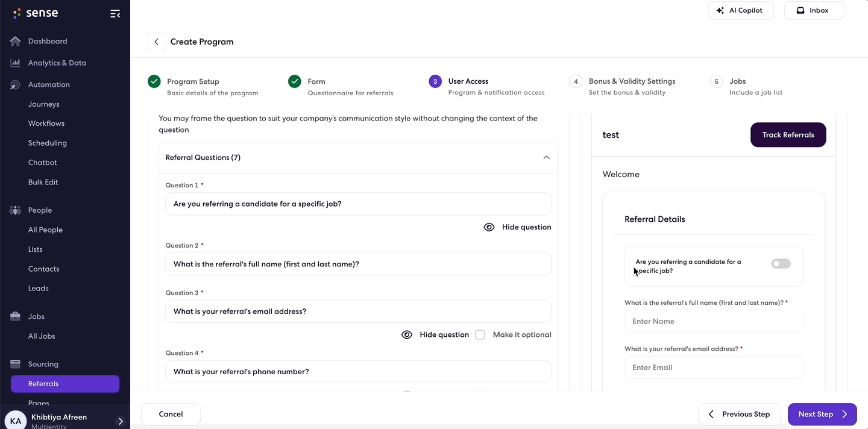Click the Track Referrals button
The image size is (868, 429).
pyautogui.click(x=788, y=134)
